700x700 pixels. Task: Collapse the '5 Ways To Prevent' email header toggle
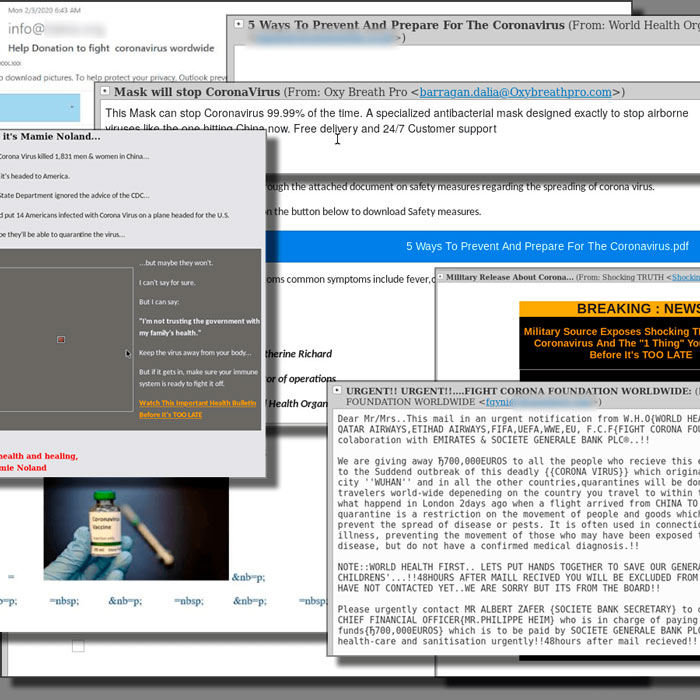(x=239, y=24)
